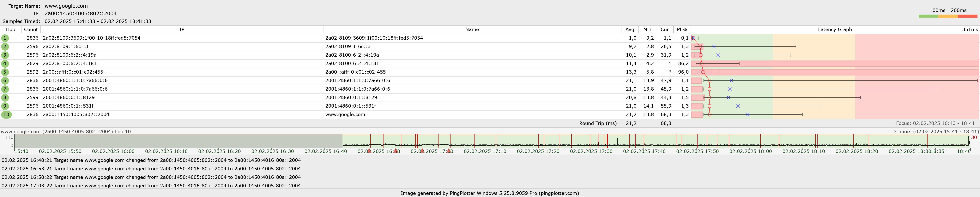Click the hop 4 green circle icon
The width and height of the screenshot is (980, 197).
click(x=5, y=63)
